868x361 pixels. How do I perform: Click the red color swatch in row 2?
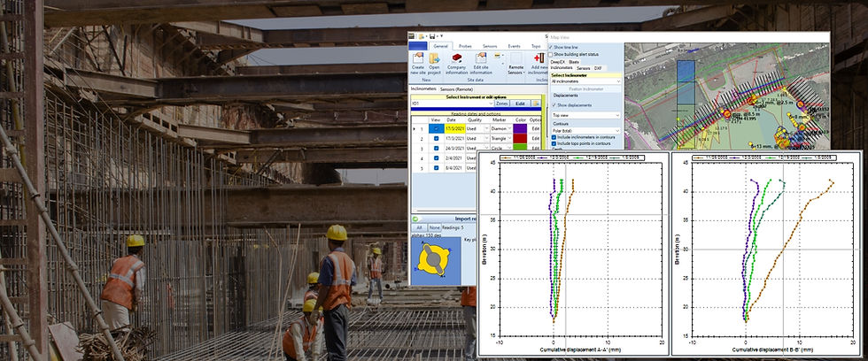pos(520,138)
